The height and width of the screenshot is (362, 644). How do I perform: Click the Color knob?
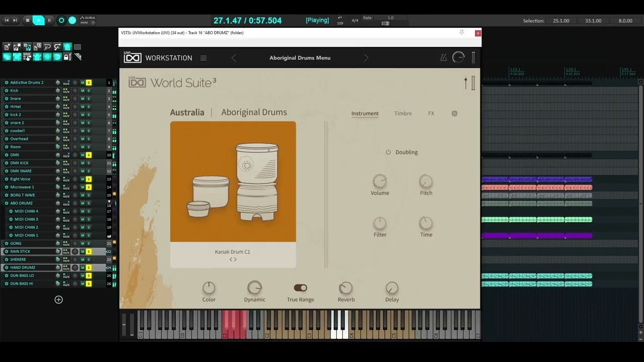(209, 288)
